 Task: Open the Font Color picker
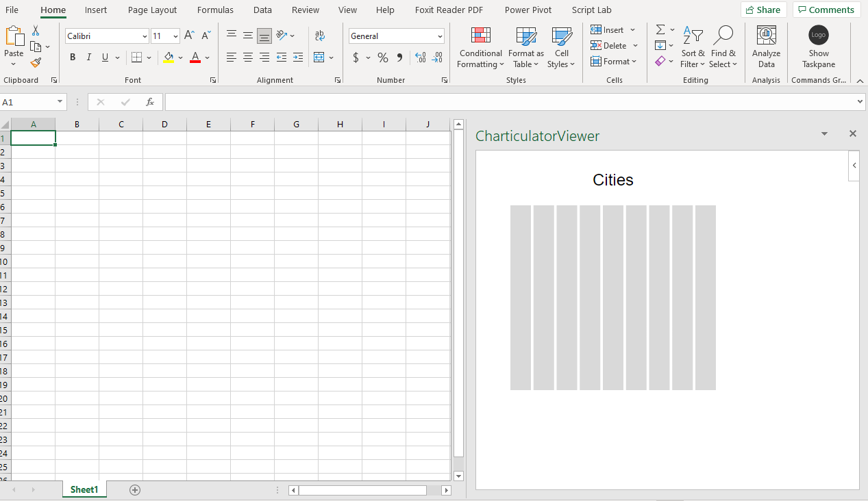tap(208, 57)
